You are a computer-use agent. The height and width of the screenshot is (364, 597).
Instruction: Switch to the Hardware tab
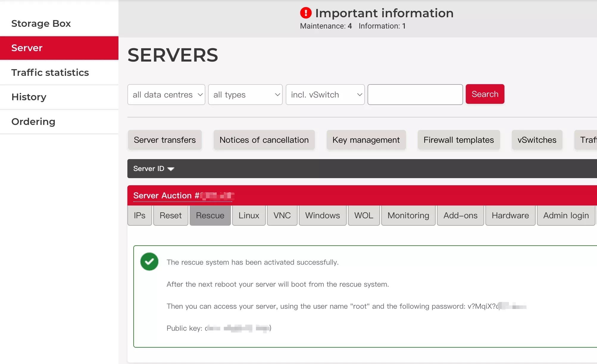510,216
